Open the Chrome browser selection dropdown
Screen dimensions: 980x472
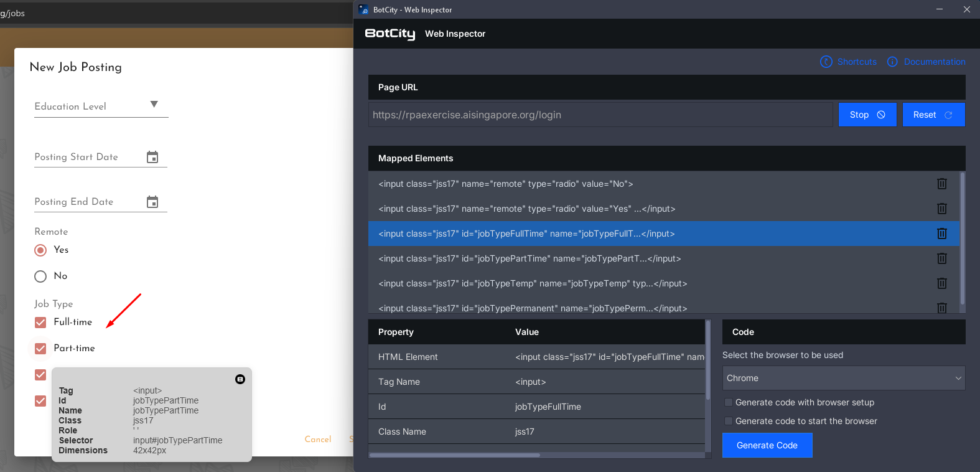tap(843, 378)
